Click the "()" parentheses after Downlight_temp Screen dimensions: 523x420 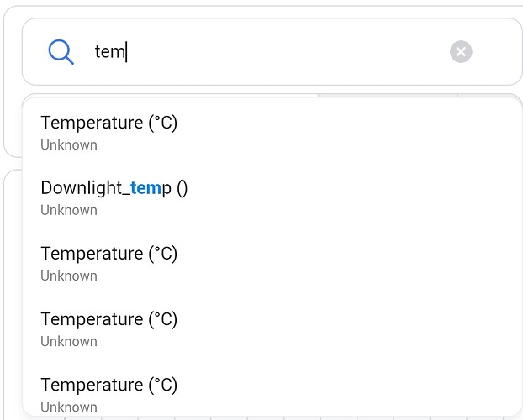click(182, 188)
